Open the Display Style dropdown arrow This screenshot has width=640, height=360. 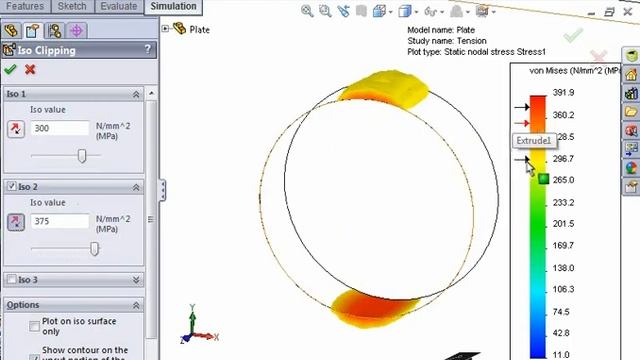click(416, 12)
